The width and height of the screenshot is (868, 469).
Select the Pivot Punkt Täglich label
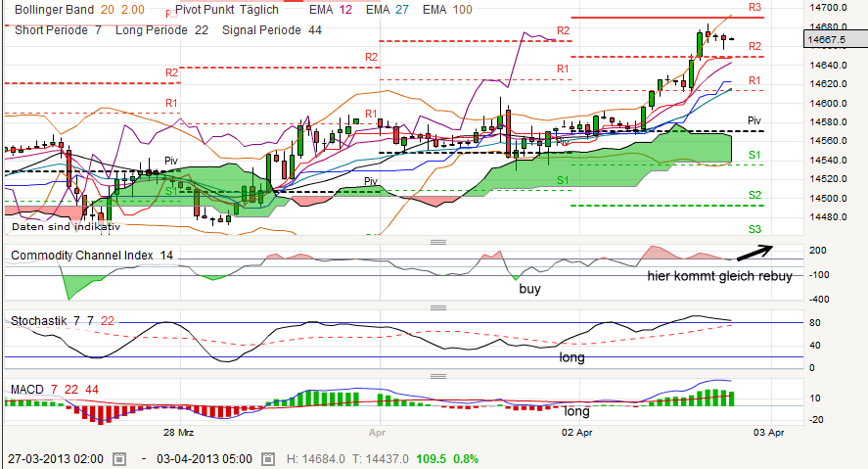pyautogui.click(x=226, y=10)
